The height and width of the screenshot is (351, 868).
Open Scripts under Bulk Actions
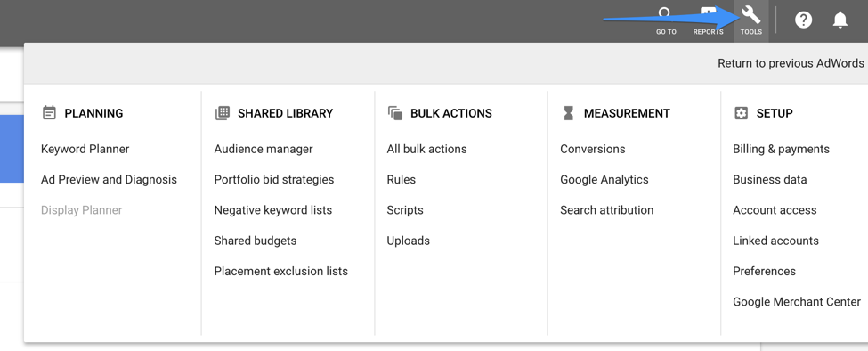pos(405,210)
